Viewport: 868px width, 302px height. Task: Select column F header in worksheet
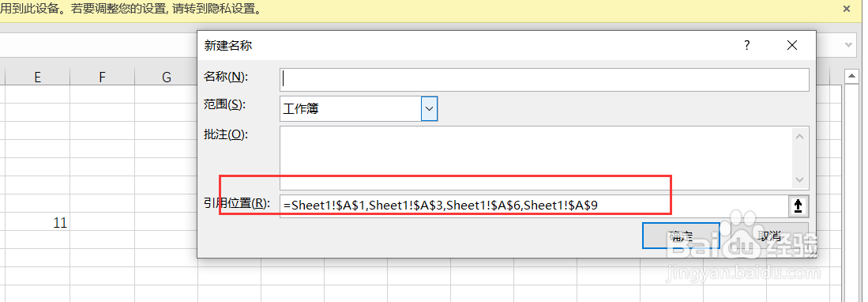coord(103,77)
